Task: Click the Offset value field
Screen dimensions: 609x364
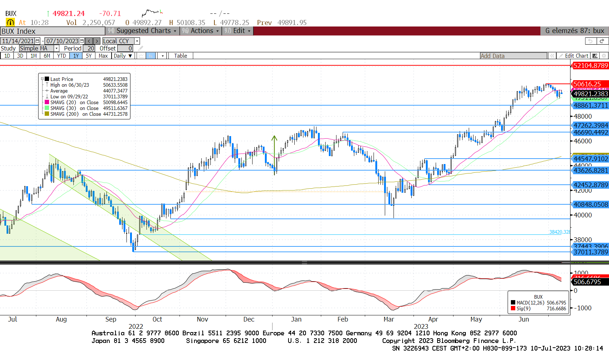Action: 125,48
